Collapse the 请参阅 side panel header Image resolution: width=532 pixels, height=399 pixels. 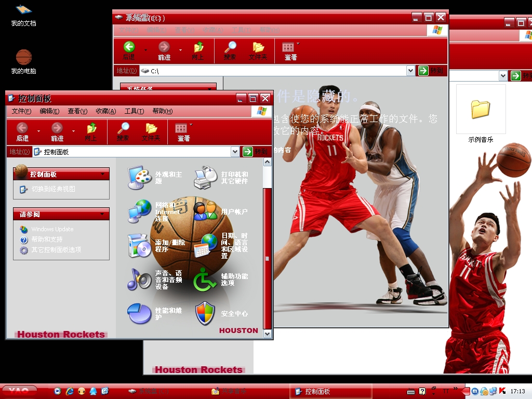click(61, 214)
